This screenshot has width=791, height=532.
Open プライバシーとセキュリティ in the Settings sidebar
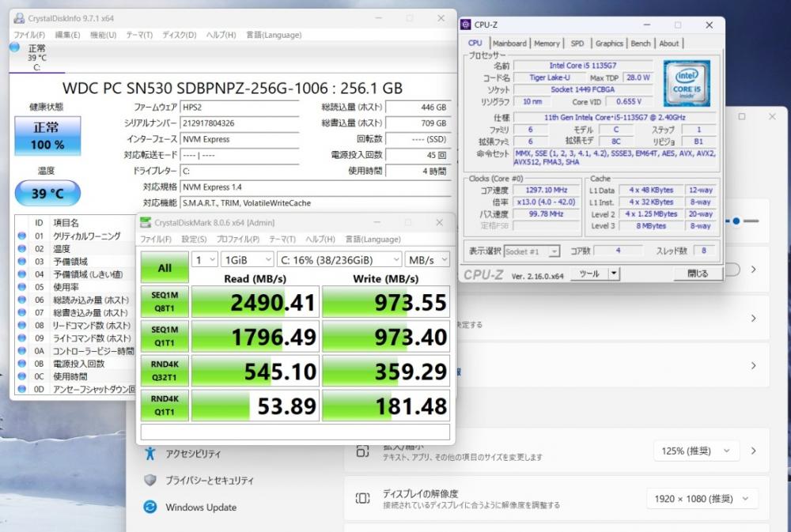[209, 481]
